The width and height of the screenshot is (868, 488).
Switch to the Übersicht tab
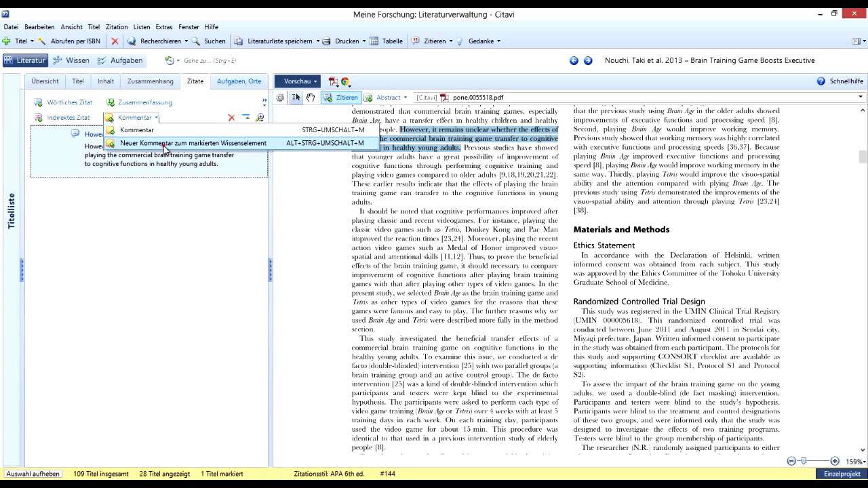click(45, 81)
